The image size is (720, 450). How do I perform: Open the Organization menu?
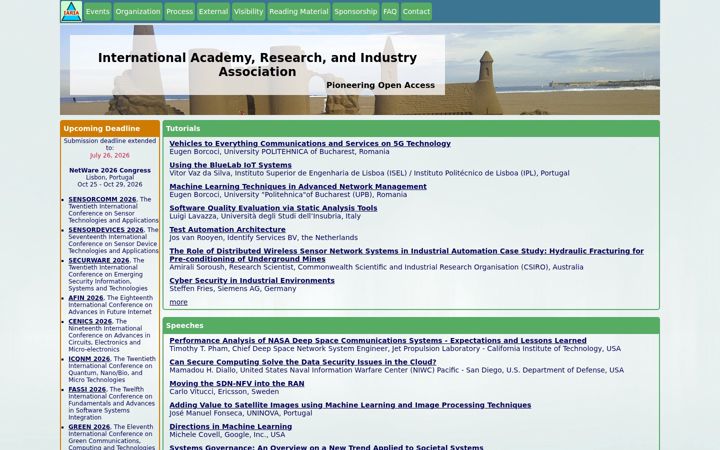(138, 11)
